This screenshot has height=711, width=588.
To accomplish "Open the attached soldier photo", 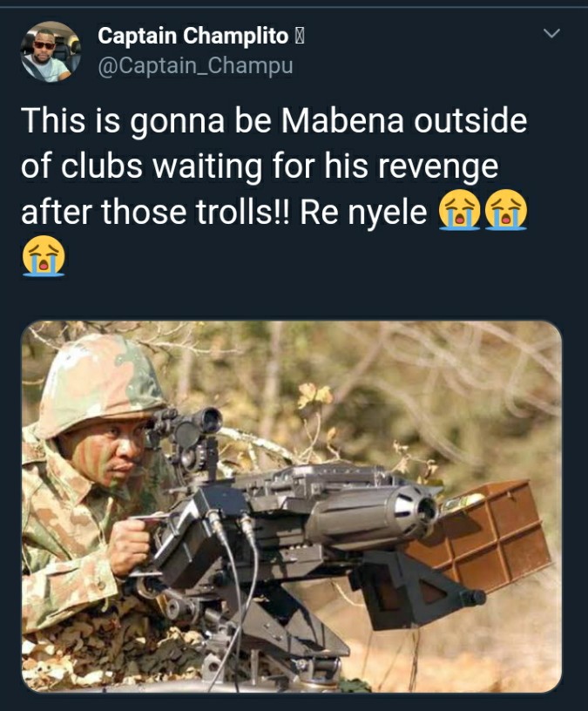I will click(x=292, y=506).
